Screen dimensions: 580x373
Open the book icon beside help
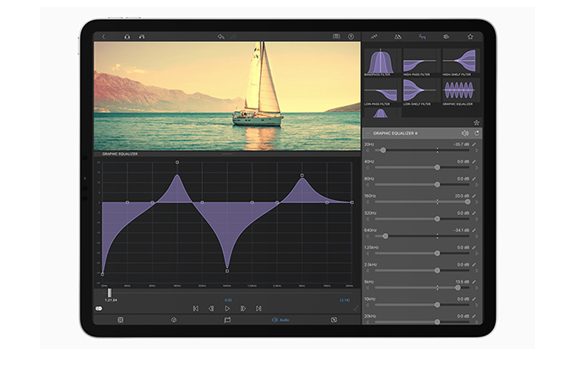[x=336, y=36]
